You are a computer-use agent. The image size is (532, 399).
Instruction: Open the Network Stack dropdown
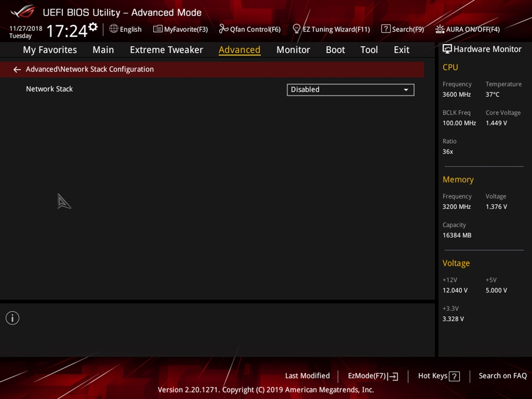pos(350,90)
